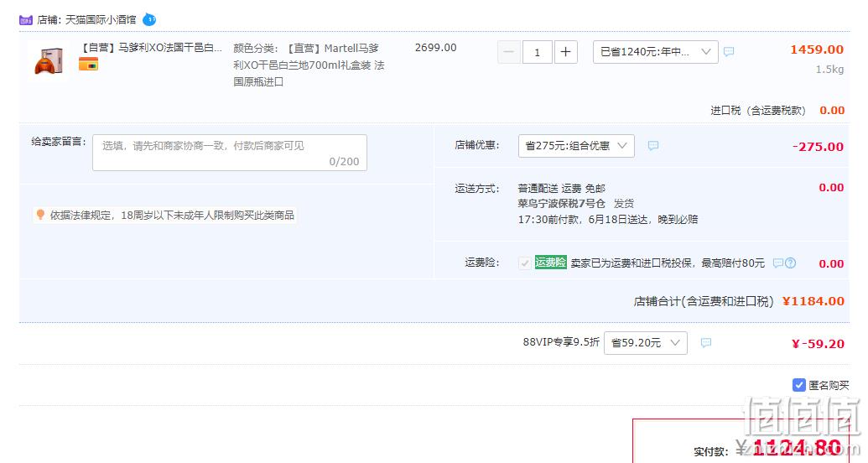Click comment icon beside shipping insurance text

click(777, 263)
